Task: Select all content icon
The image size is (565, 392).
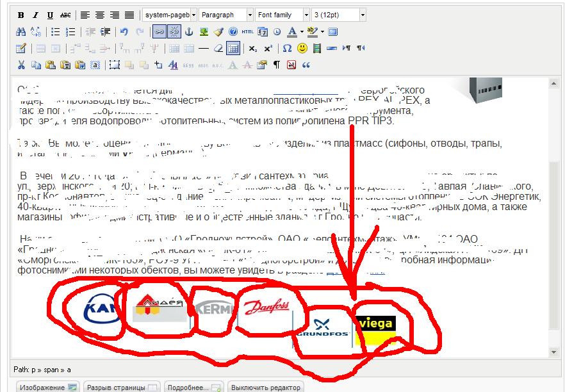Action: point(95,65)
